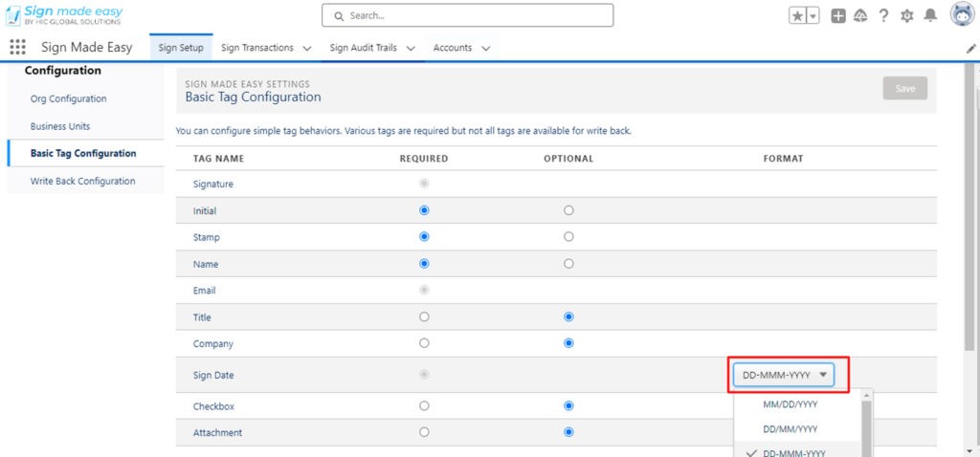Open the Help question mark icon
980x457 pixels.
click(x=883, y=16)
